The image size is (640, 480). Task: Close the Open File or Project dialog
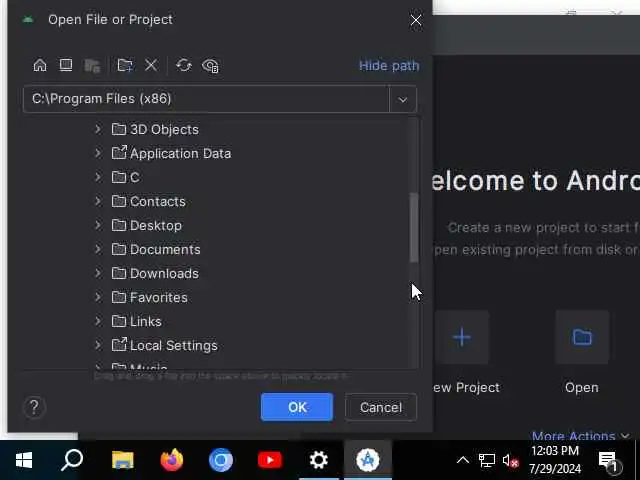click(416, 20)
